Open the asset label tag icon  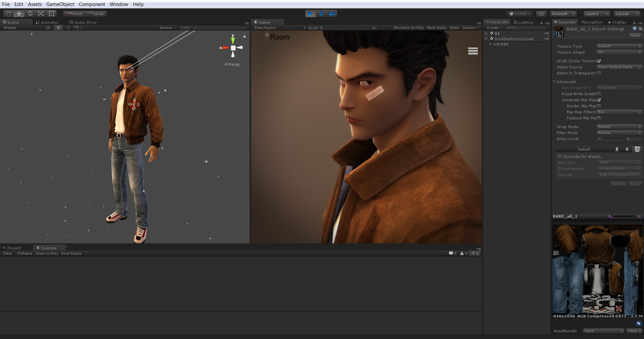click(639, 324)
